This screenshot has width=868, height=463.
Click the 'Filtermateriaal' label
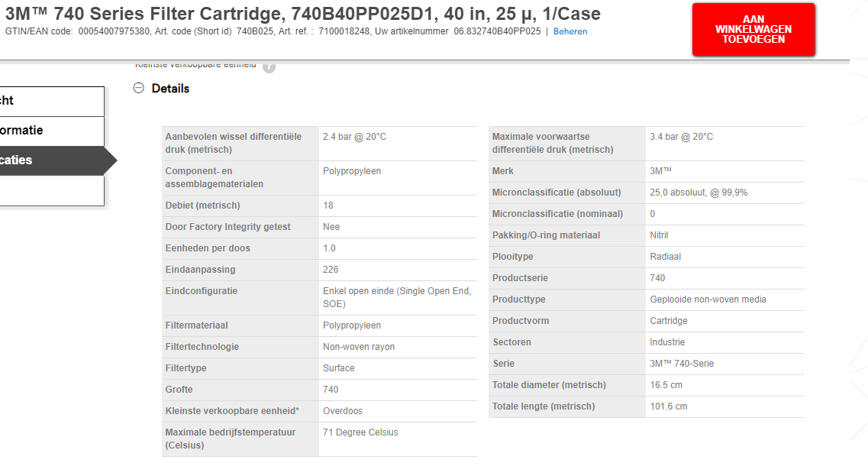196,325
